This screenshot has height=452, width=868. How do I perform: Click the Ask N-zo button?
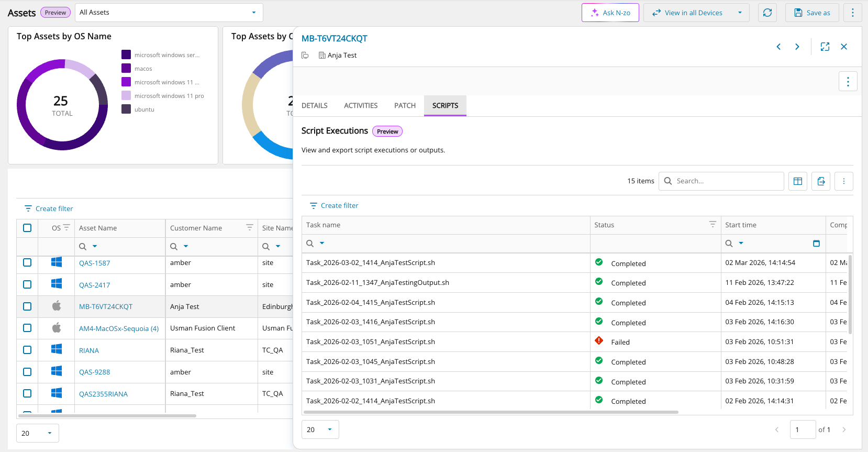pos(610,13)
